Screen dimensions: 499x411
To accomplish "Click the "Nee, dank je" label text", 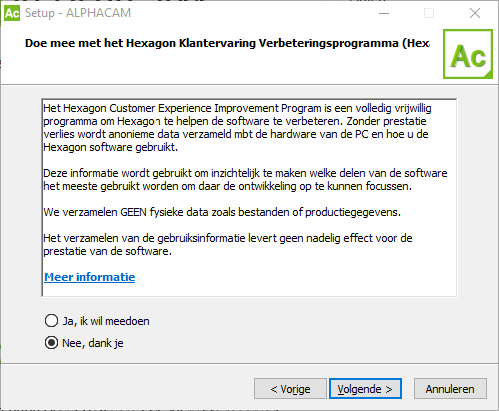I will [x=93, y=343].
